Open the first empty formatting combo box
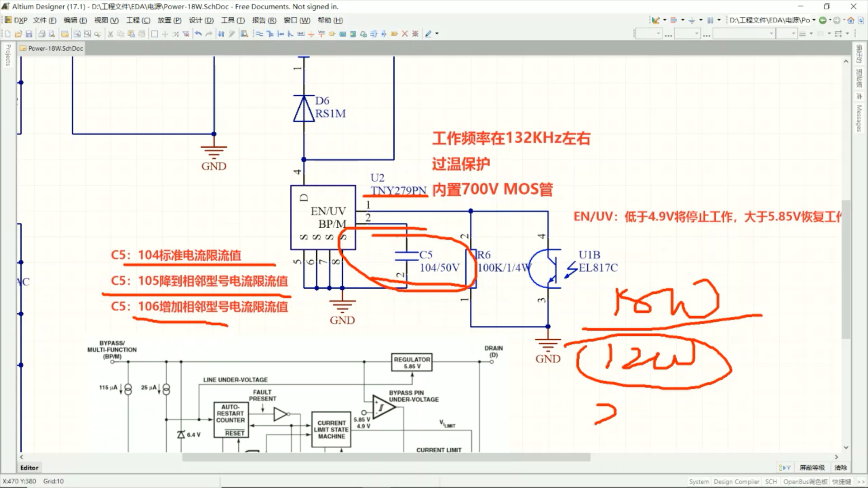Viewport: 868px width, 488px height. (x=649, y=33)
